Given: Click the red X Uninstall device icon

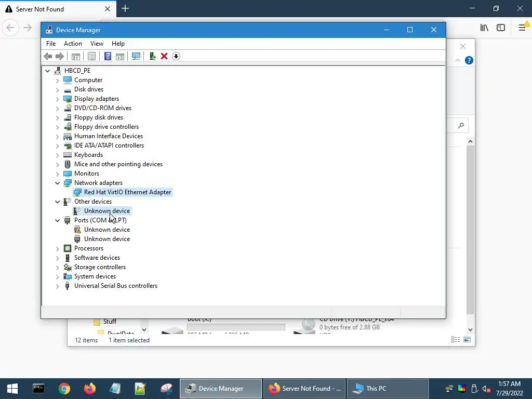Looking at the screenshot, I should [164, 56].
